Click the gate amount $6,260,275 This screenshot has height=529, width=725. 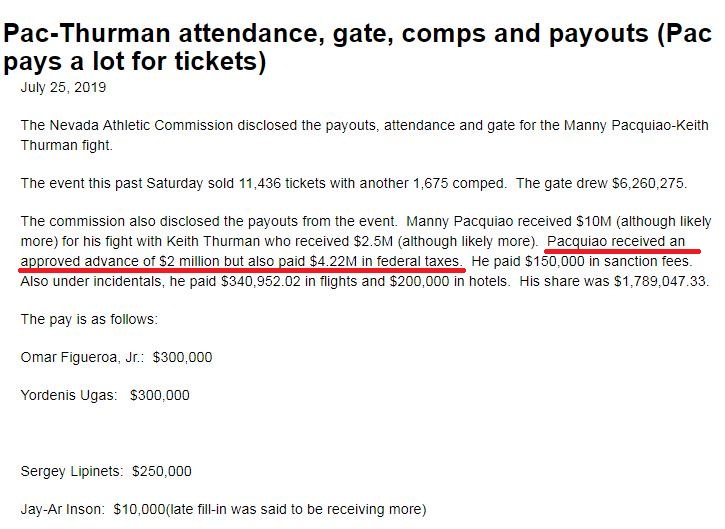(x=647, y=184)
